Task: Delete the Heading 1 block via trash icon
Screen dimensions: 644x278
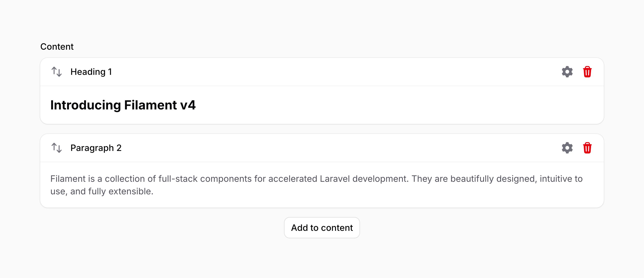Action: pyautogui.click(x=587, y=72)
